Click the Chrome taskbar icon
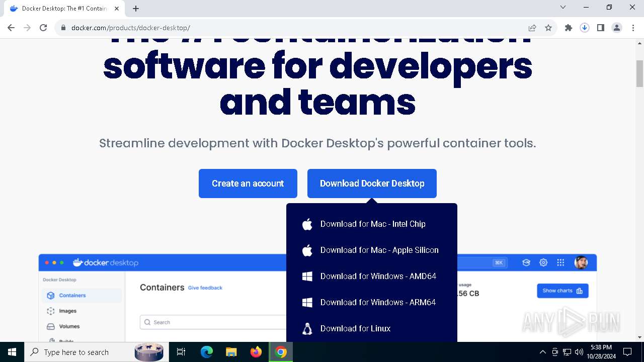644x362 pixels. click(281, 352)
